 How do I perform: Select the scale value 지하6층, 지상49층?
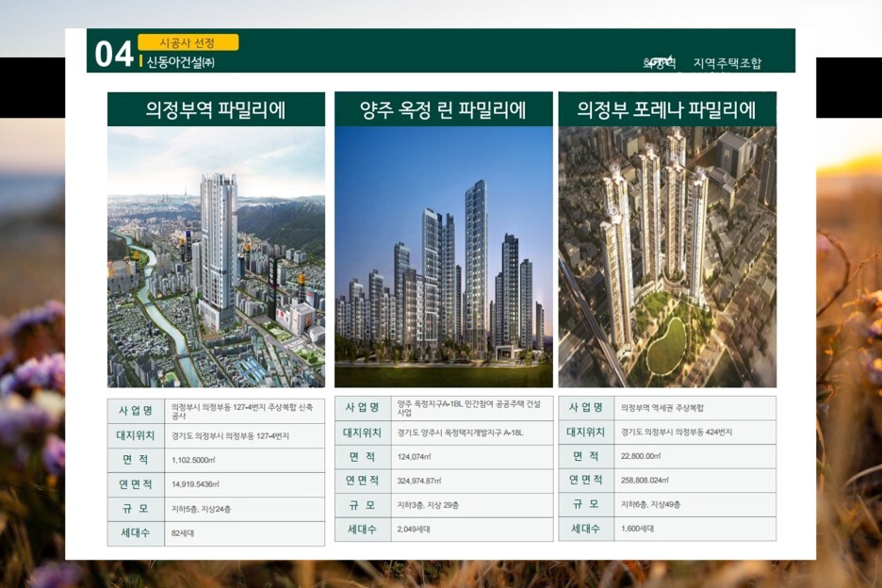651,505
